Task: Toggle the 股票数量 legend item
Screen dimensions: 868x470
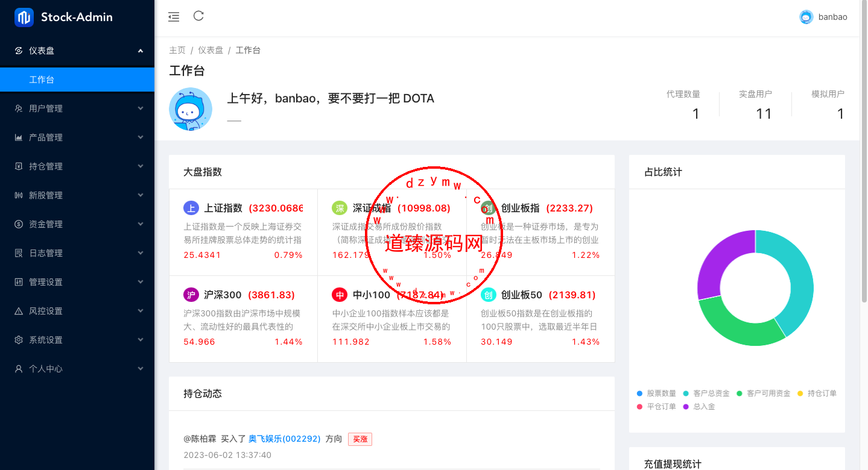Action: tap(656, 393)
